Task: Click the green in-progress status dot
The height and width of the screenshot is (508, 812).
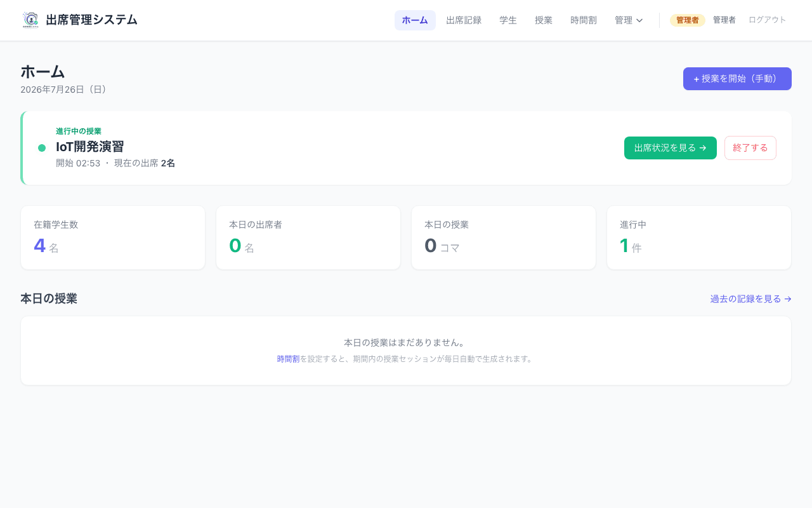Action: [42, 148]
